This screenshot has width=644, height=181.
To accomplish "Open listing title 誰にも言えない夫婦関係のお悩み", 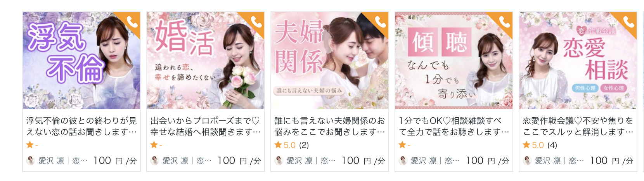I will point(330,126).
